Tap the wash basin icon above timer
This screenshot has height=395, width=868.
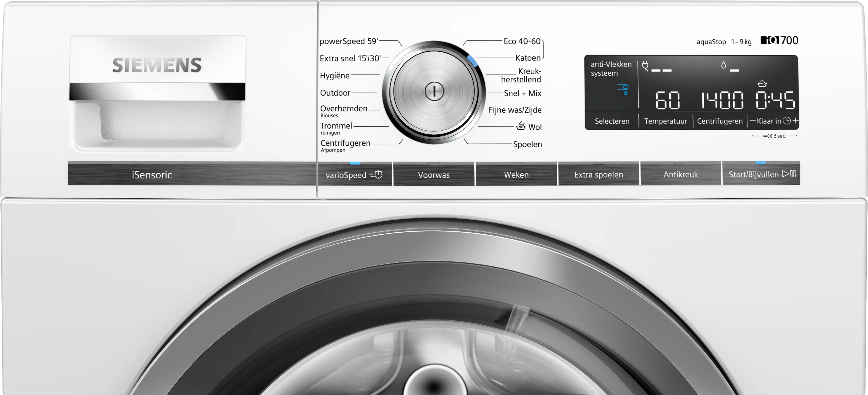pyautogui.click(x=762, y=83)
